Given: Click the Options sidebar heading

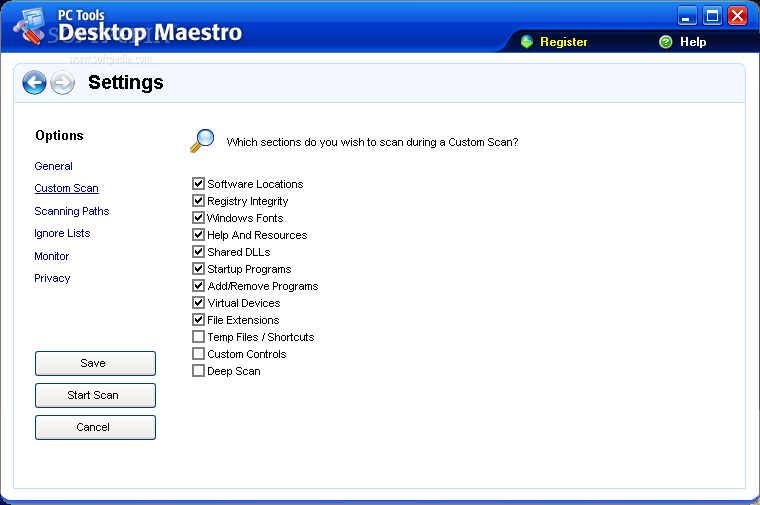Looking at the screenshot, I should click(x=59, y=136).
